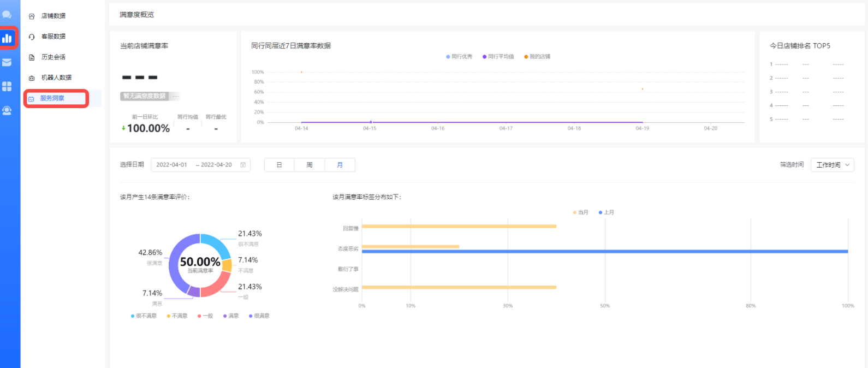This screenshot has width=868, height=368.
Task: Click the start date 2022-04-01 field
Action: tap(171, 165)
